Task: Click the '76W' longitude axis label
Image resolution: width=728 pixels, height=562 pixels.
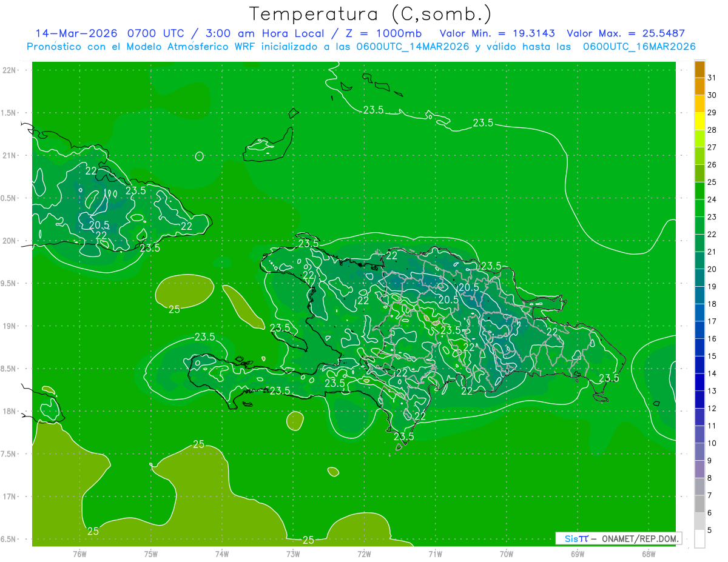Action: point(79,554)
